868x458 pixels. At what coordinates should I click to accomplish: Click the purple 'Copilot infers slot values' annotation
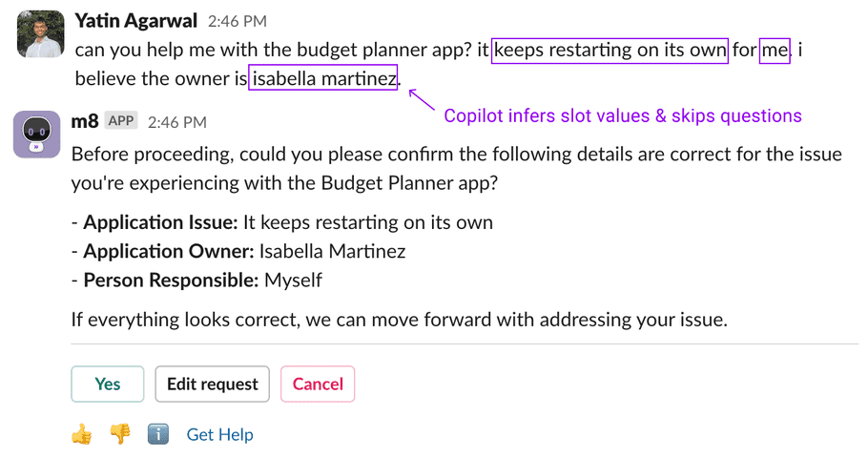click(623, 115)
